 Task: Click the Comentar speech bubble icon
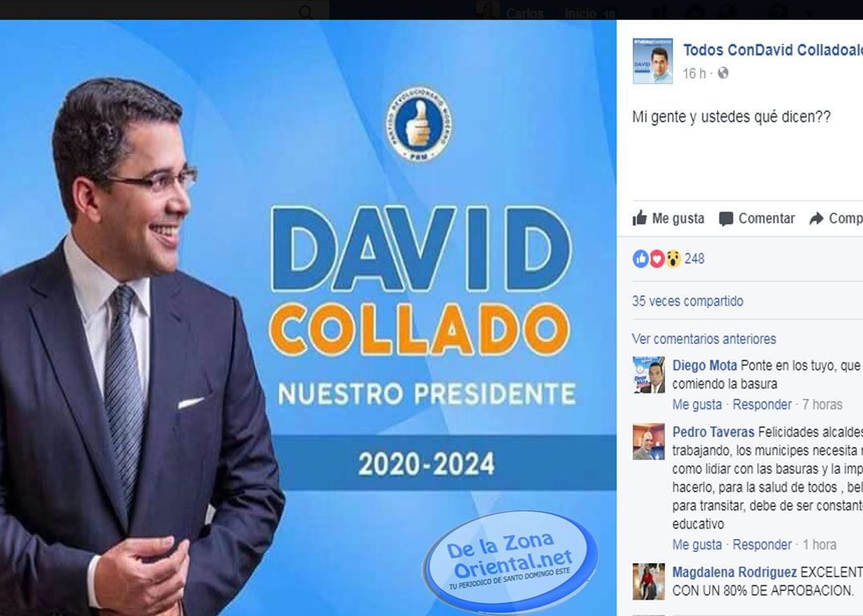(x=726, y=219)
